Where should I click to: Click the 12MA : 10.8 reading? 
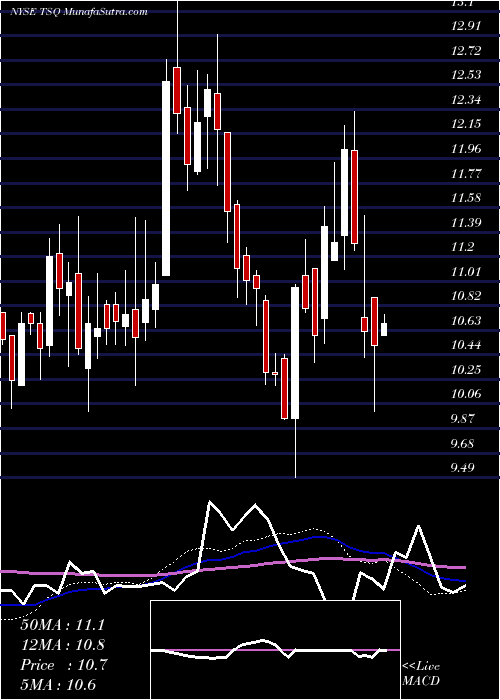(62, 645)
